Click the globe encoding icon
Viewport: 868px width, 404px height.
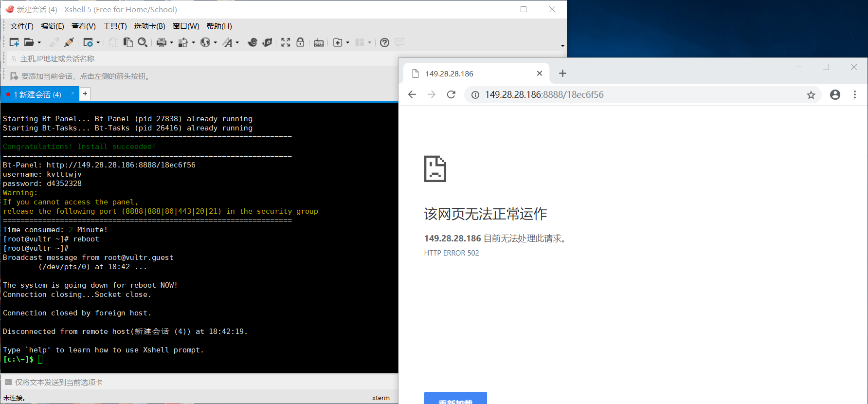click(x=205, y=42)
